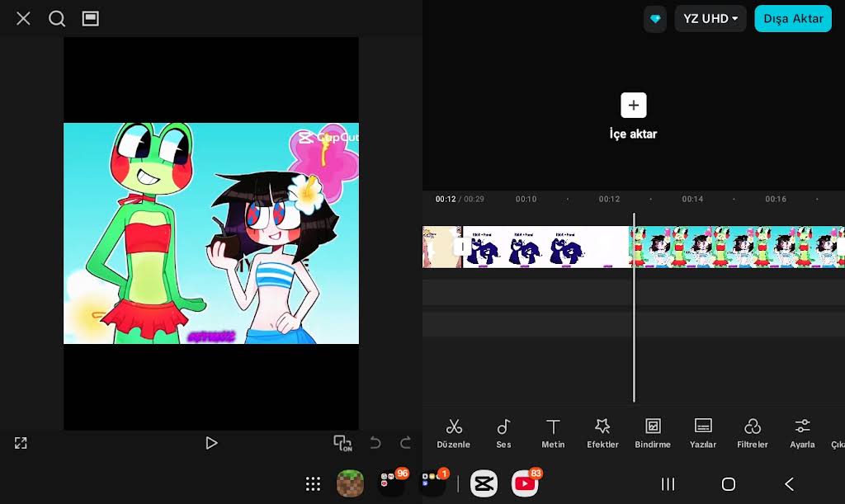Open the preview layout icon

(91, 19)
